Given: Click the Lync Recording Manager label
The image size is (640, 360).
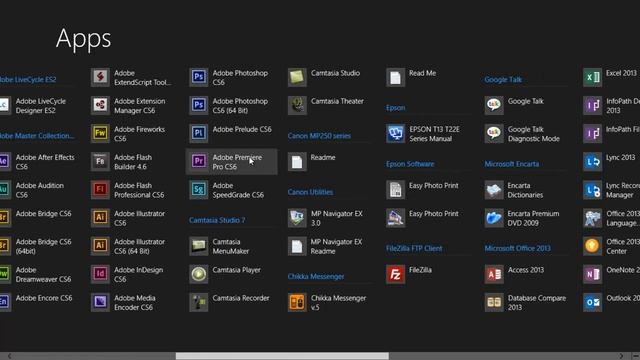Looking at the screenshot, I should pos(623,190).
